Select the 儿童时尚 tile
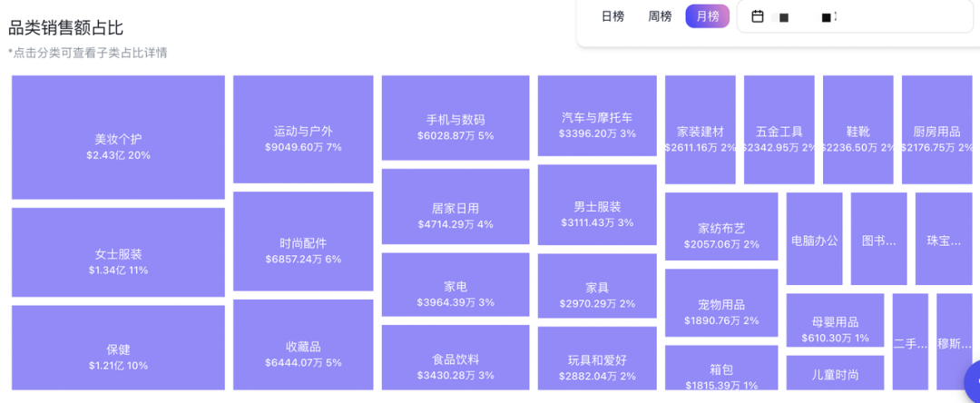 coord(836,373)
